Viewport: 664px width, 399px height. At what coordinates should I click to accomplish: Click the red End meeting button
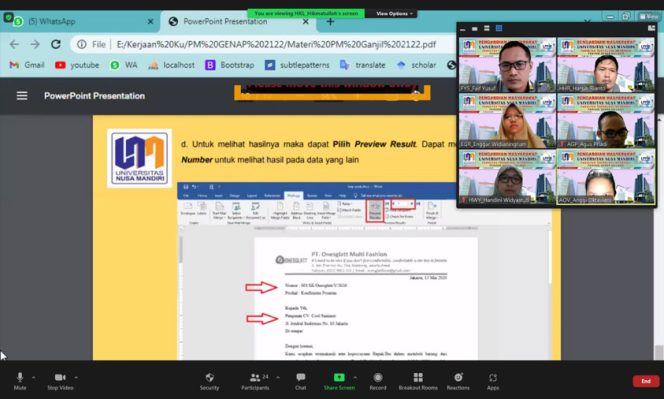click(x=646, y=381)
